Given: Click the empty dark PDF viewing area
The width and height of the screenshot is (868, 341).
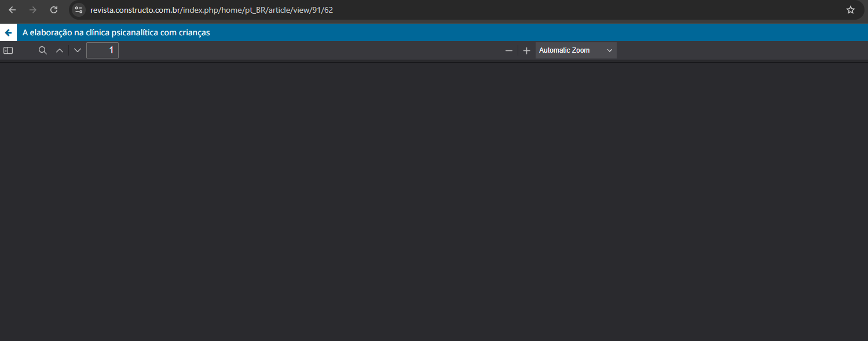Looking at the screenshot, I should click(434, 203).
